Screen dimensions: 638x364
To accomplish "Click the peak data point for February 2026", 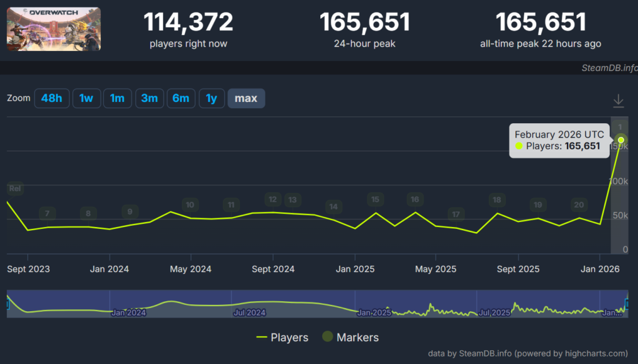I will tap(621, 139).
